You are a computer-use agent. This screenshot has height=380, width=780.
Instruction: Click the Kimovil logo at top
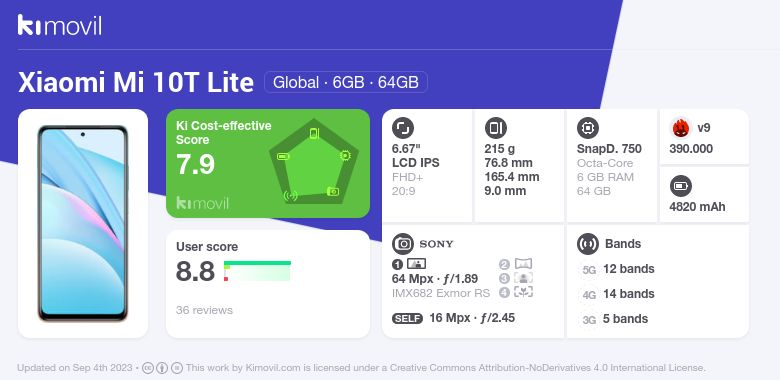(60, 25)
